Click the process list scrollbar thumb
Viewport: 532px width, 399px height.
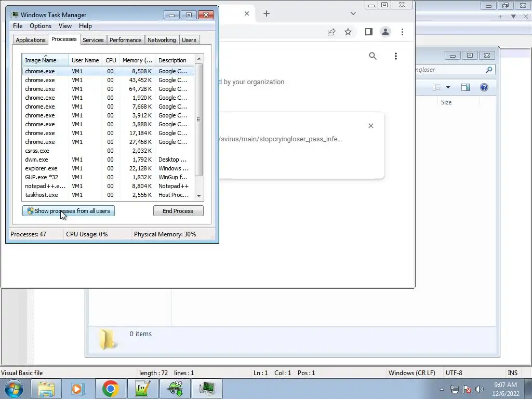(x=199, y=119)
